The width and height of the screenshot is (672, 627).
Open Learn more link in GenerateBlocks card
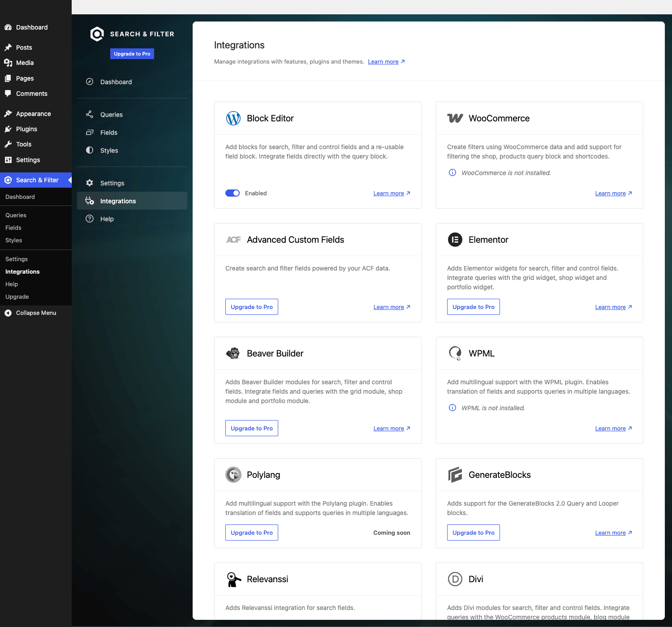(x=614, y=533)
